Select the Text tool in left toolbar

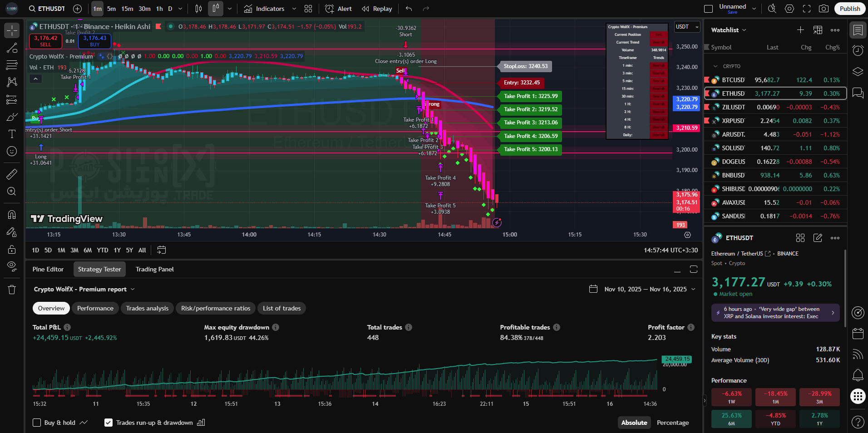pos(12,134)
